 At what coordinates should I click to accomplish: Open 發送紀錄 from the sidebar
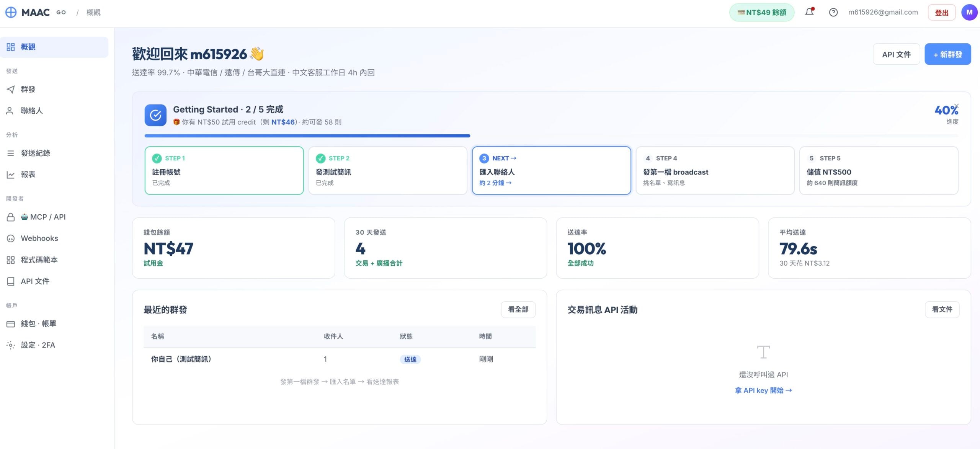pos(54,153)
